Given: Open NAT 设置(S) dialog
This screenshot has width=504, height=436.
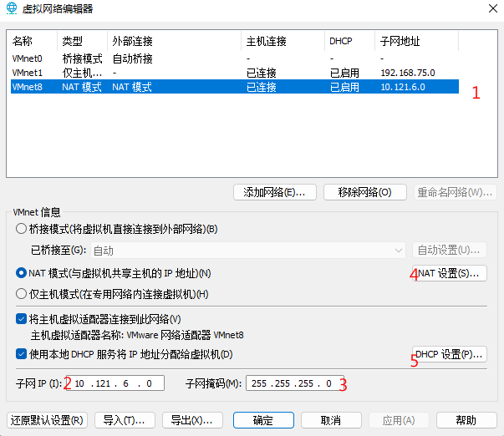Looking at the screenshot, I should (450, 273).
